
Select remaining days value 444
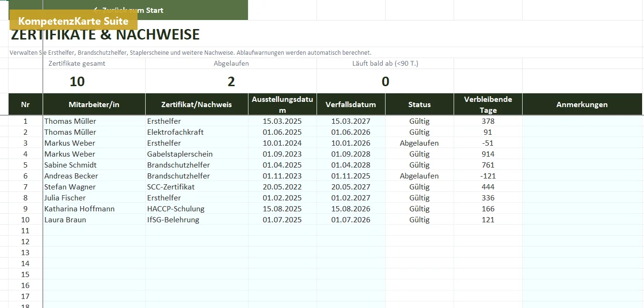pyautogui.click(x=488, y=187)
